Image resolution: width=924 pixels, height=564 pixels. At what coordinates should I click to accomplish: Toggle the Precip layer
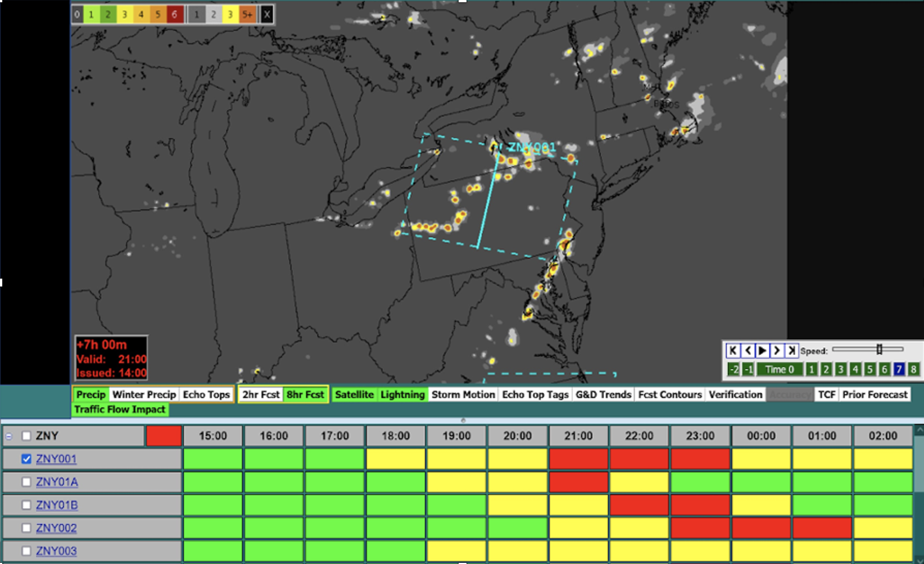tap(91, 394)
